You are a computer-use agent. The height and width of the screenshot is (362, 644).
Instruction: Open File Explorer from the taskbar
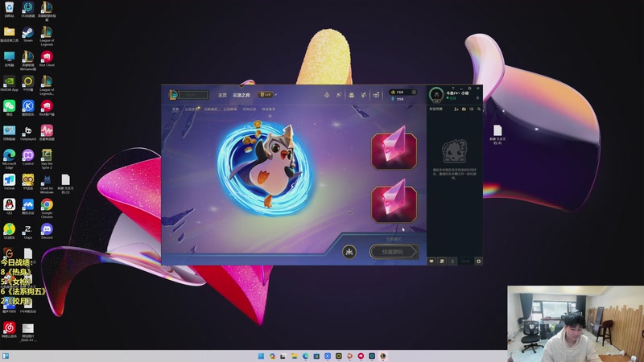(x=294, y=356)
